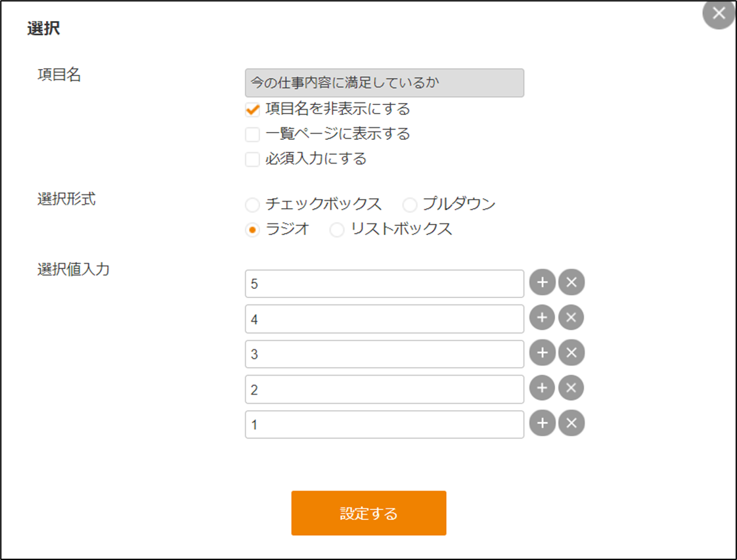The height and width of the screenshot is (560, 737).
Task: Choose プルダウン radio option
Action: pyautogui.click(x=410, y=205)
